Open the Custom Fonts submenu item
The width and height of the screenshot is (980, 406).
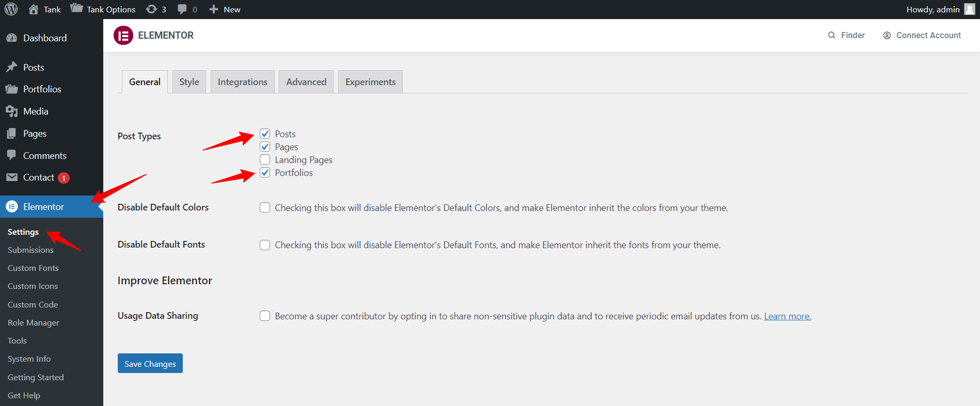coord(33,268)
